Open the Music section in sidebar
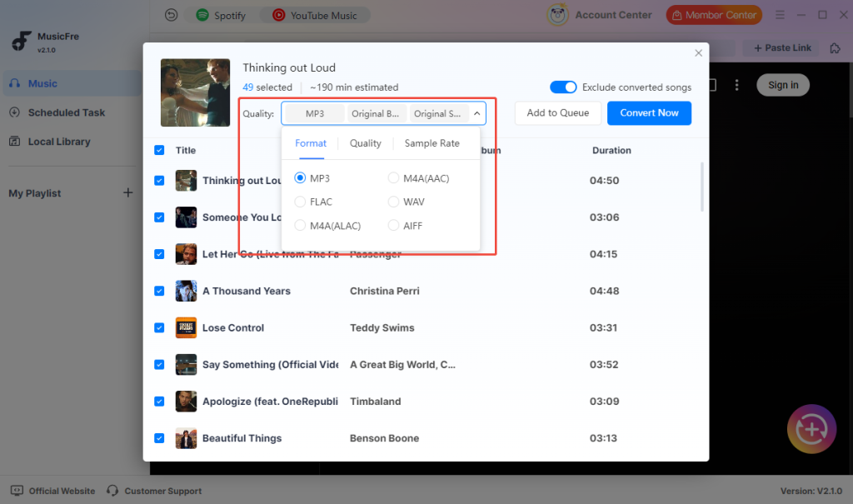Image resolution: width=853 pixels, height=504 pixels. pos(72,83)
